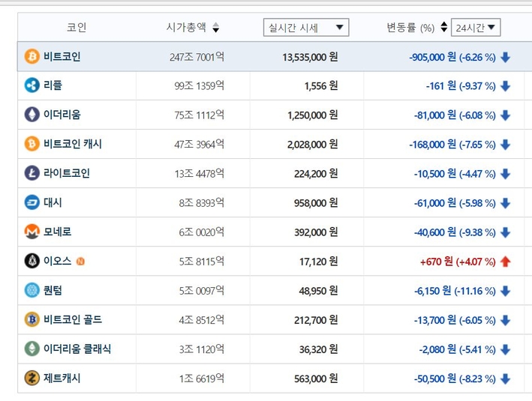
Task: Click the Dash (대시) coin icon
Action: pos(32,202)
